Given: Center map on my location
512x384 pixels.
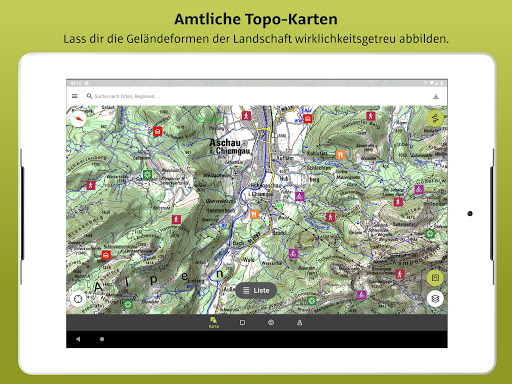Looking at the screenshot, I should point(78,298).
